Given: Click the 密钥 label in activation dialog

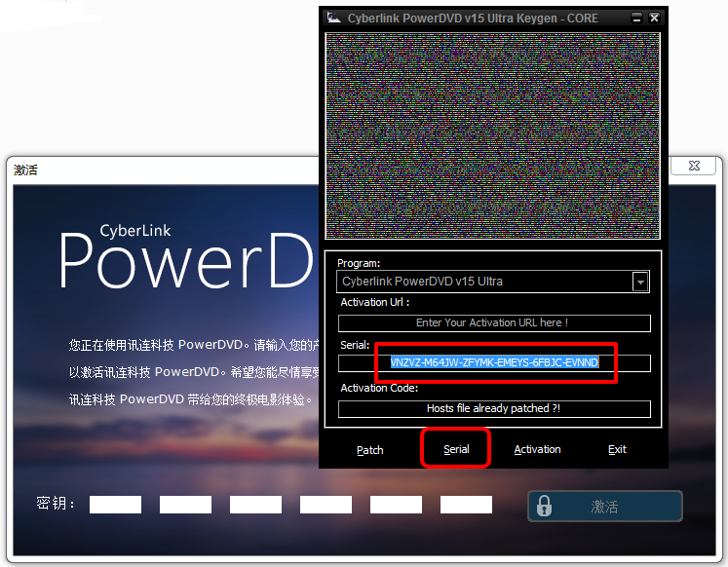Looking at the screenshot, I should 56,503.
